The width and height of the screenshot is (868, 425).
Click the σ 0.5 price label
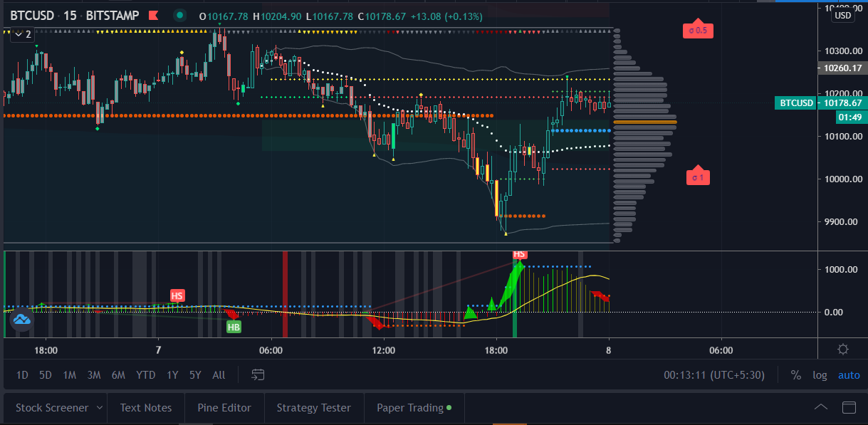coord(698,30)
